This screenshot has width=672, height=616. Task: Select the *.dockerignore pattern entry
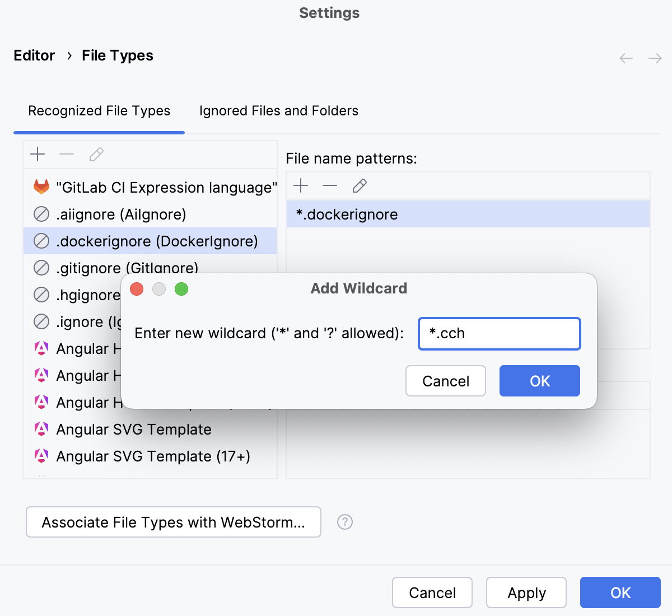(x=346, y=214)
